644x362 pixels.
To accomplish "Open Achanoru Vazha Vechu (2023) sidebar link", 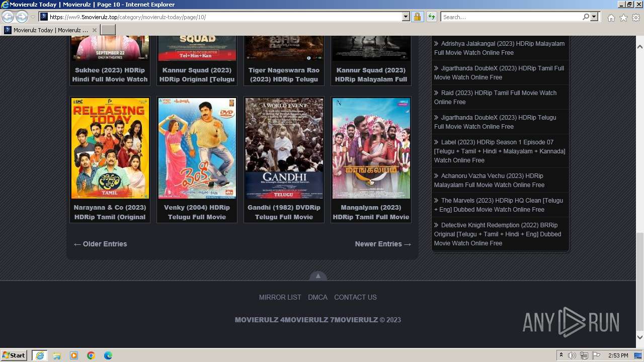I will (x=489, y=180).
